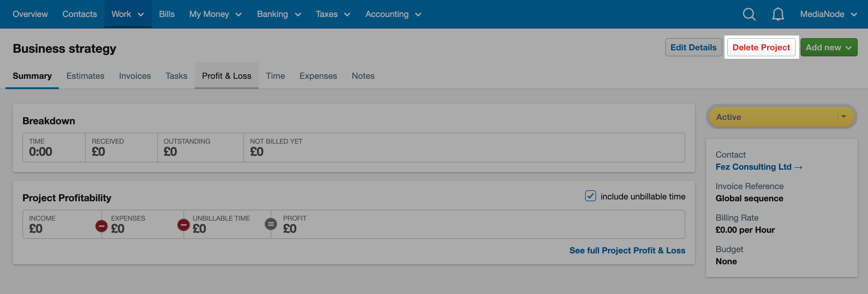Open the notifications bell
Screen dimensions: 868x294
tap(778, 14)
